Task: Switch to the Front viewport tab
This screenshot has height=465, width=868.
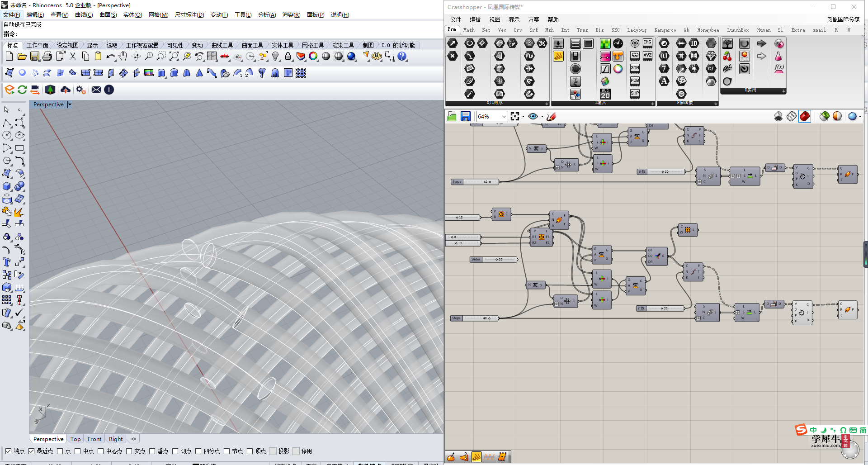Action: click(x=94, y=439)
